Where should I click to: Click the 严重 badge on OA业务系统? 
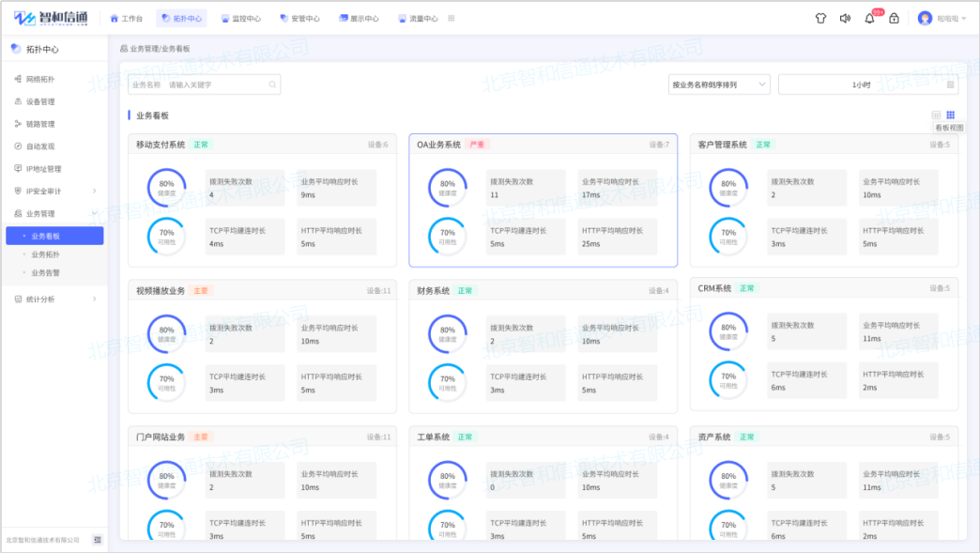(477, 145)
